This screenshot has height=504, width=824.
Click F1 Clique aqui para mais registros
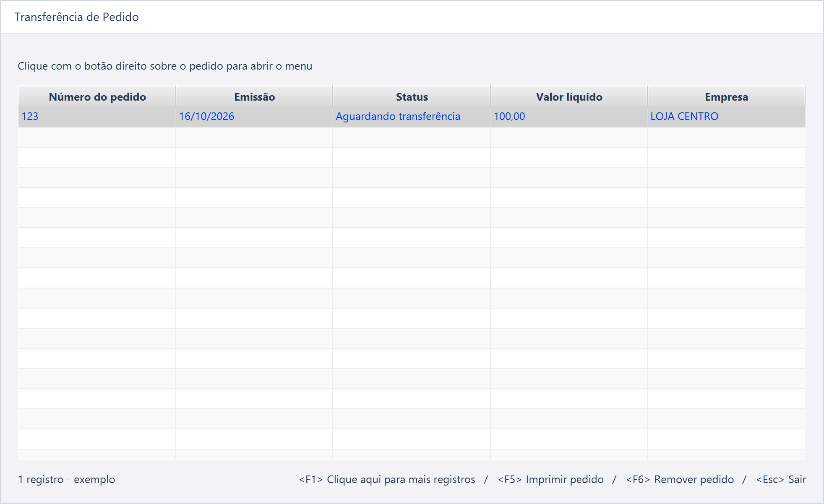click(387, 479)
